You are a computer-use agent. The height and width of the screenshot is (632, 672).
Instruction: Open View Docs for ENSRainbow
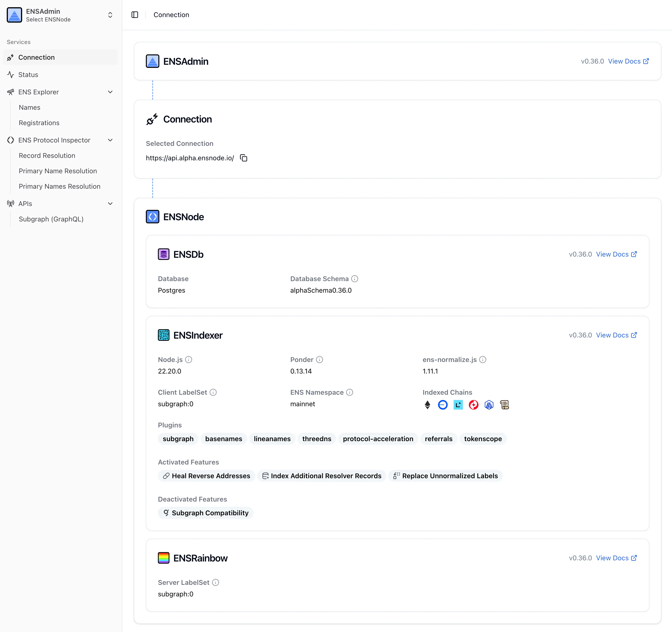pos(616,558)
